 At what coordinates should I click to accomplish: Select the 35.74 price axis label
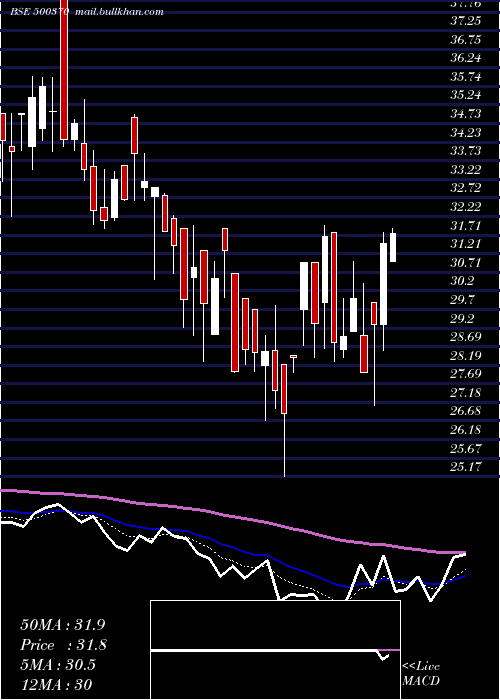coord(466,77)
